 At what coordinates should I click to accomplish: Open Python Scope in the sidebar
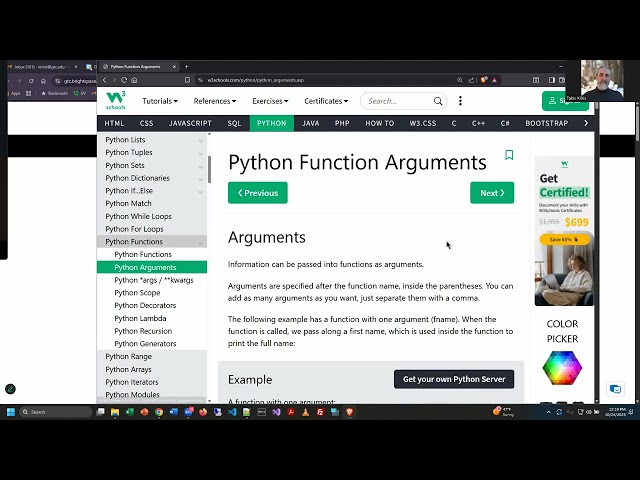[137, 293]
